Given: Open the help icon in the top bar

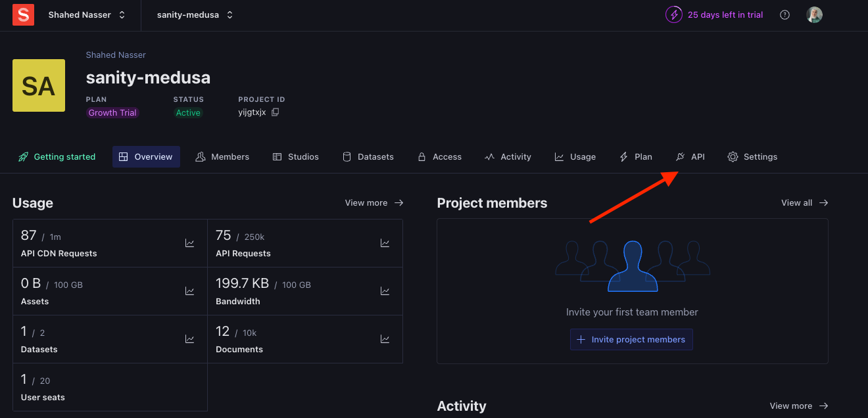Looking at the screenshot, I should (x=784, y=14).
